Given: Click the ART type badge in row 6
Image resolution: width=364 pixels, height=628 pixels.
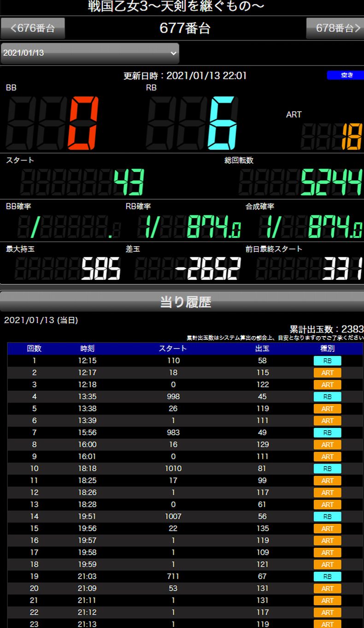Looking at the screenshot, I should 328,421.
